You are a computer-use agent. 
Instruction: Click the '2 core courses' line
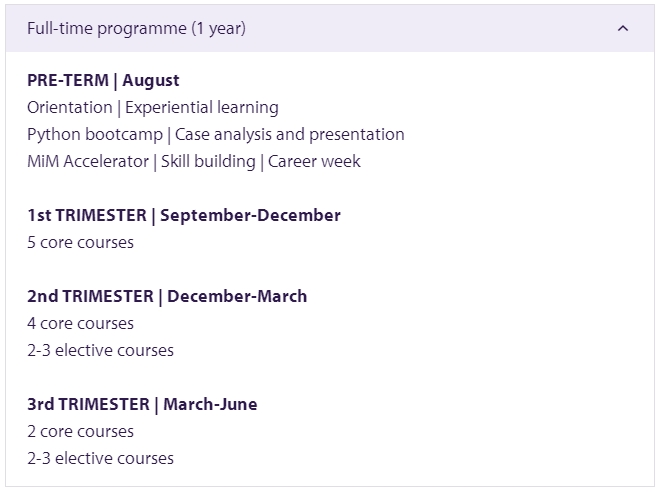pyautogui.click(x=81, y=432)
